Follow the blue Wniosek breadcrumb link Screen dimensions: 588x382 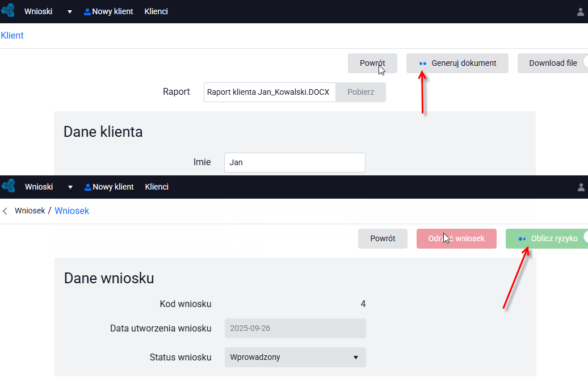72,211
